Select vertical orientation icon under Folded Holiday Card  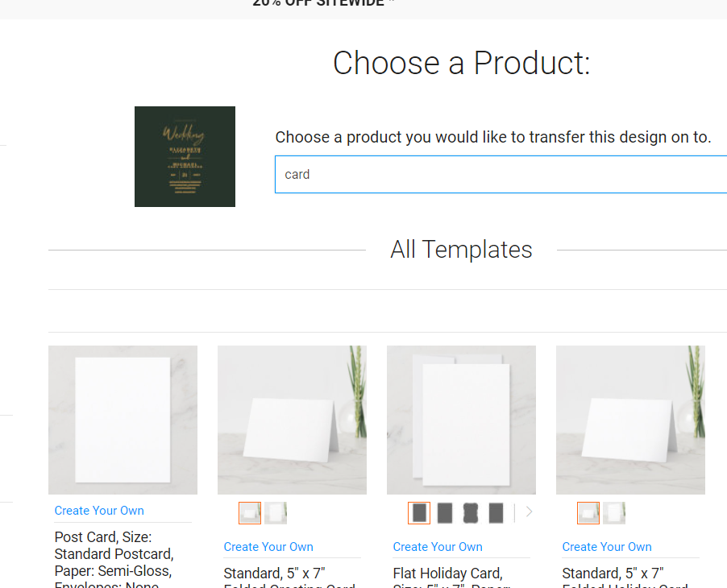614,513
